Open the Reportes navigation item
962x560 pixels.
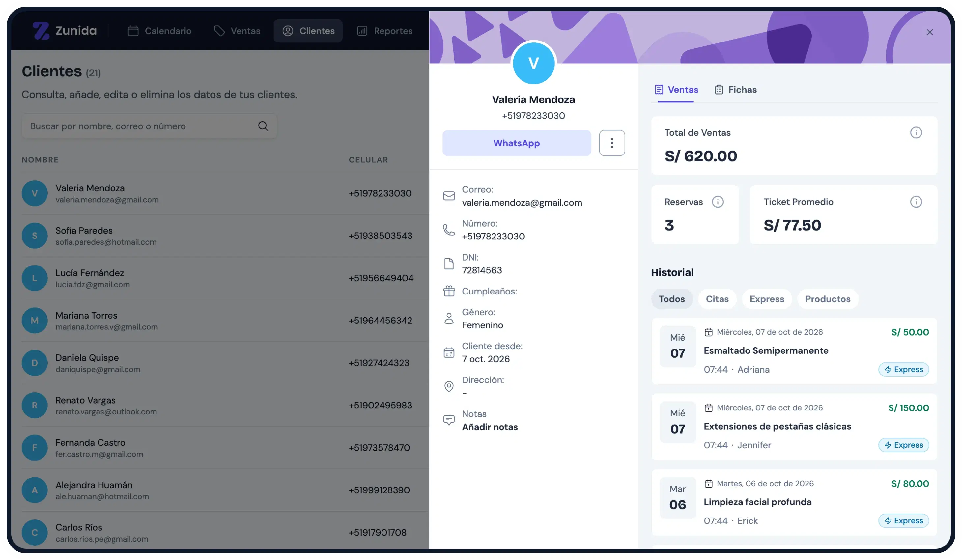385,31
